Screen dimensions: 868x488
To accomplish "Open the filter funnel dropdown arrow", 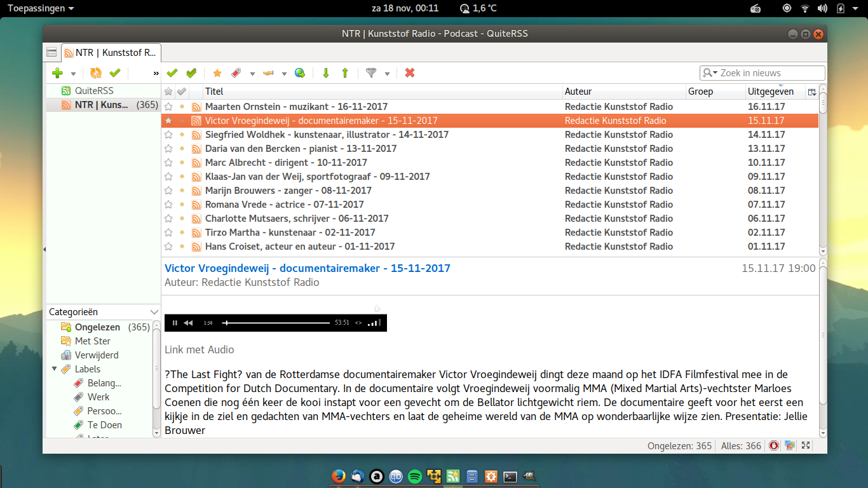I will [x=387, y=74].
